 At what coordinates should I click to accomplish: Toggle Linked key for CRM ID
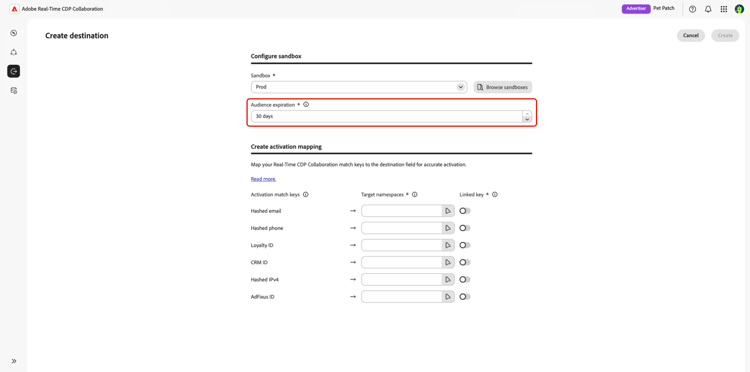click(465, 263)
